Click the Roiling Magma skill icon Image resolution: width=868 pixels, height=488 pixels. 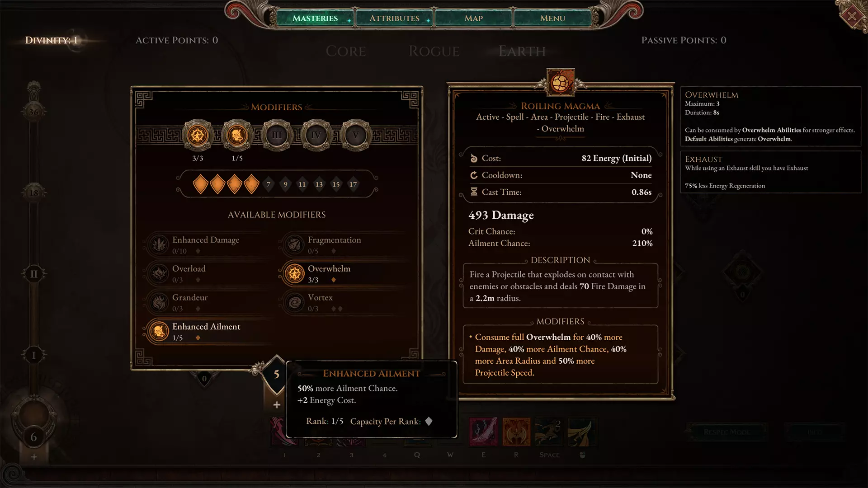pyautogui.click(x=561, y=82)
